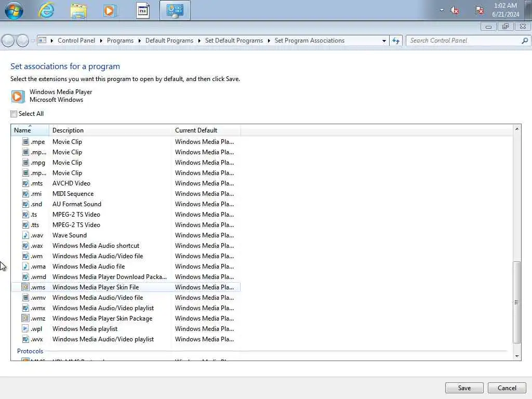This screenshot has width=532, height=399.
Task: Select the .tts file type icon
Action: (x=25, y=224)
